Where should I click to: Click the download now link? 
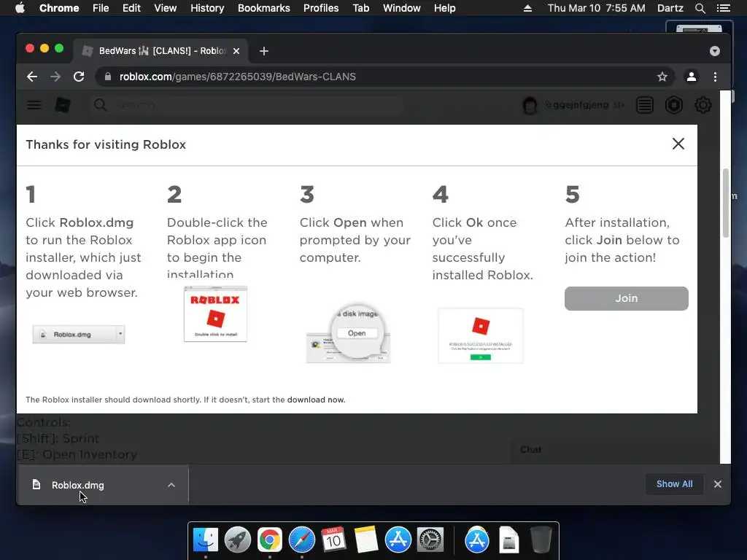317,400
